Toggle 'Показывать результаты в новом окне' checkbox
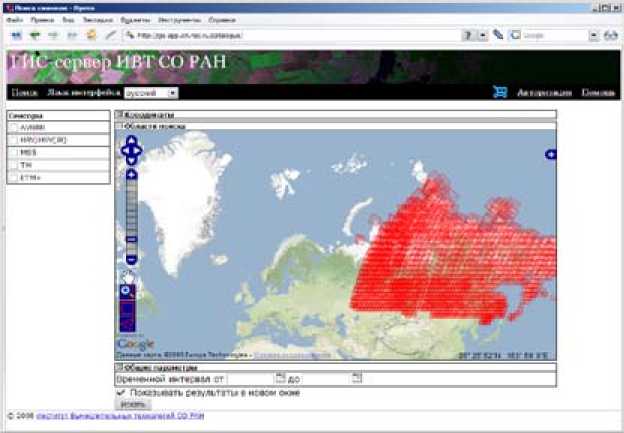This screenshot has height=433, width=624. (x=121, y=393)
